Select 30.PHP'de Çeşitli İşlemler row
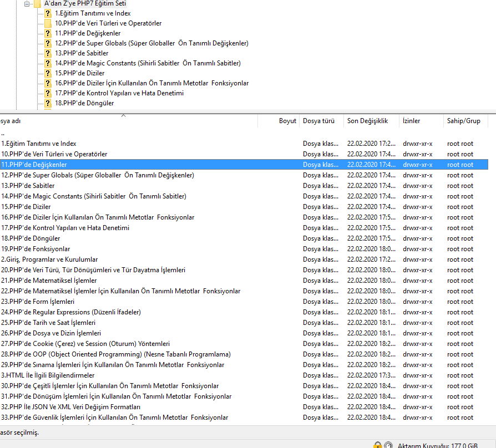 click(244, 386)
